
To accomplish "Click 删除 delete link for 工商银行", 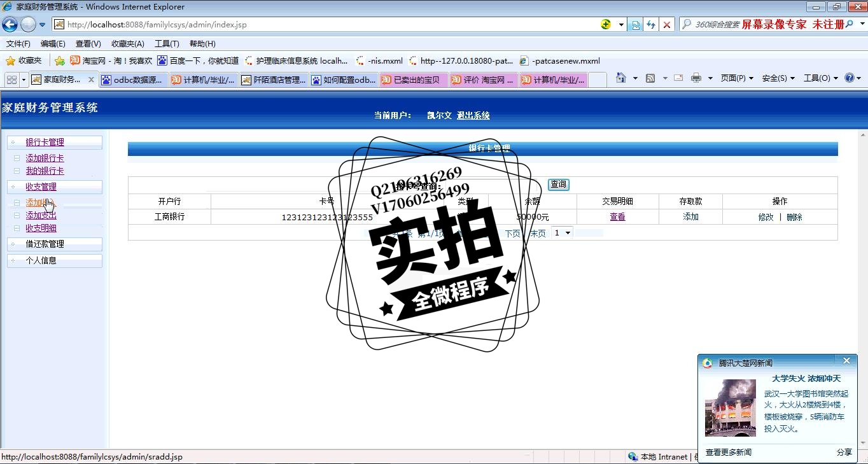I will tap(794, 217).
